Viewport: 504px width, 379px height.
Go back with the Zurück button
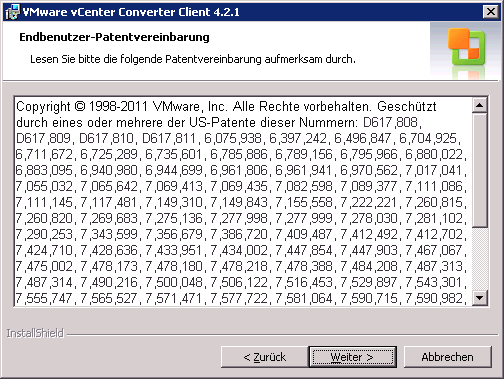(264, 357)
